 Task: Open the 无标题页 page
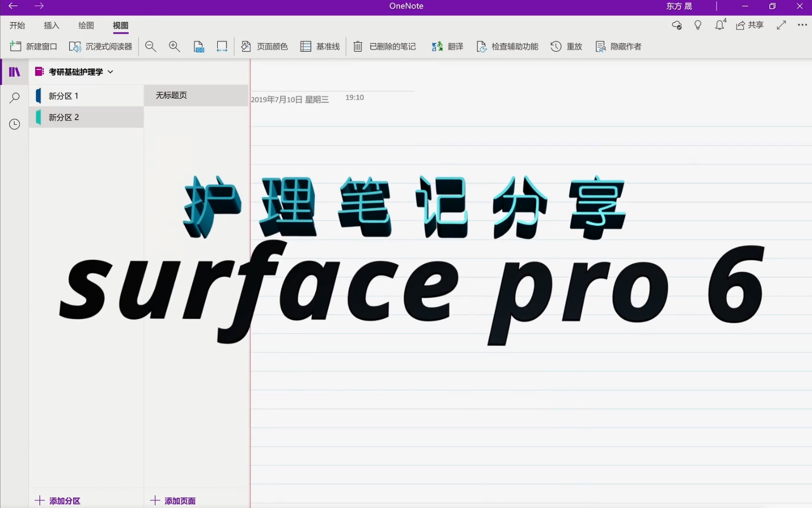pos(196,95)
